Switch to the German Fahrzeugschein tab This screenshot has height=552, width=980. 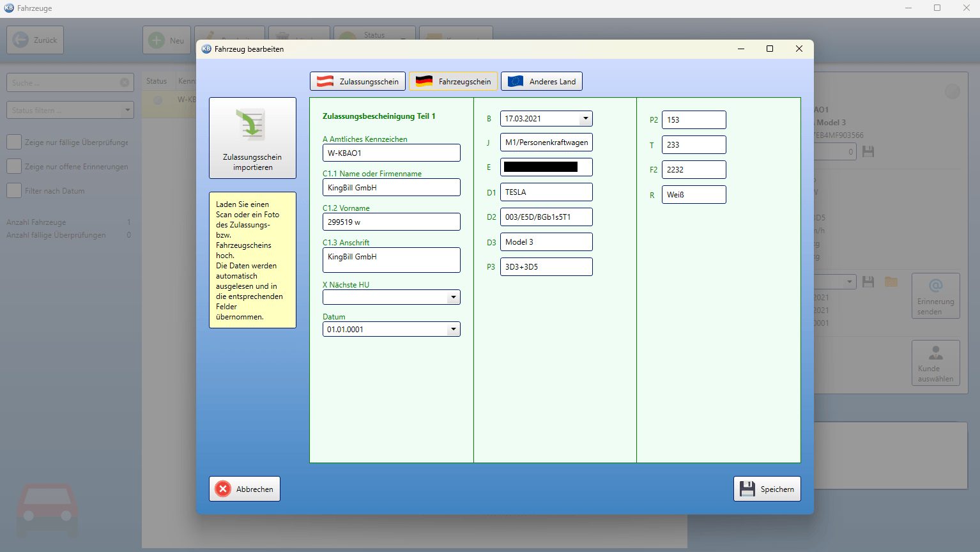(x=453, y=81)
